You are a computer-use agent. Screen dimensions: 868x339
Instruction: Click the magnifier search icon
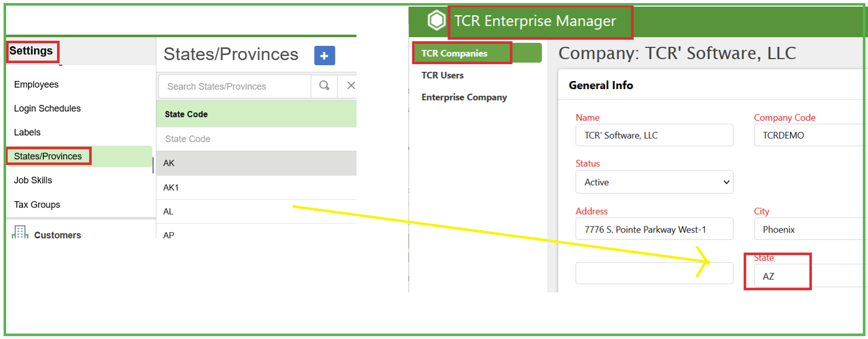coord(324,86)
